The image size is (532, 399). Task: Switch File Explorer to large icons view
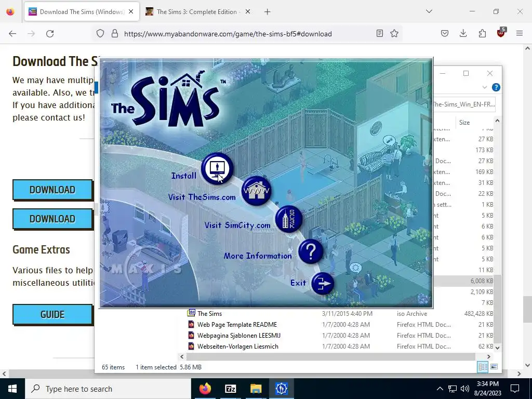pos(495,366)
